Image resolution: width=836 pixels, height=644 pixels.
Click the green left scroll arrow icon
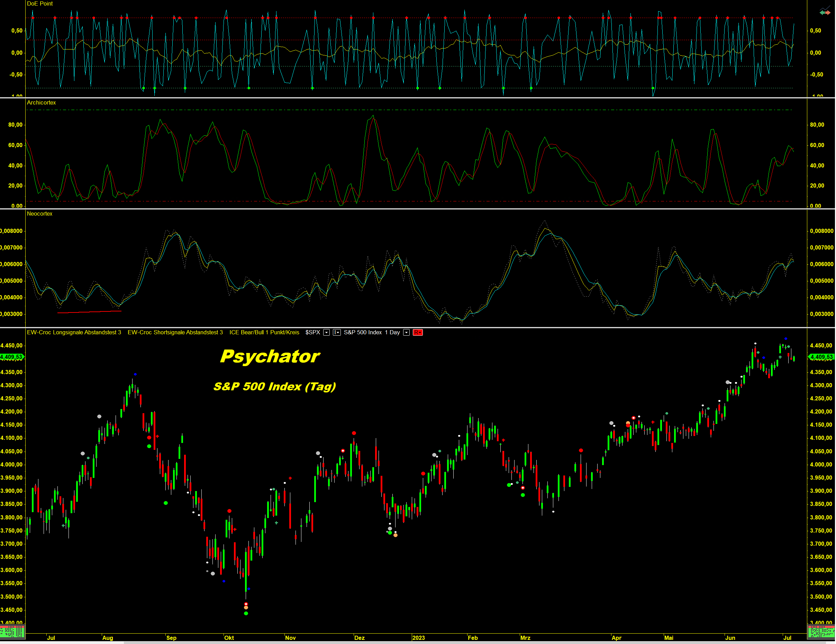click(x=822, y=13)
